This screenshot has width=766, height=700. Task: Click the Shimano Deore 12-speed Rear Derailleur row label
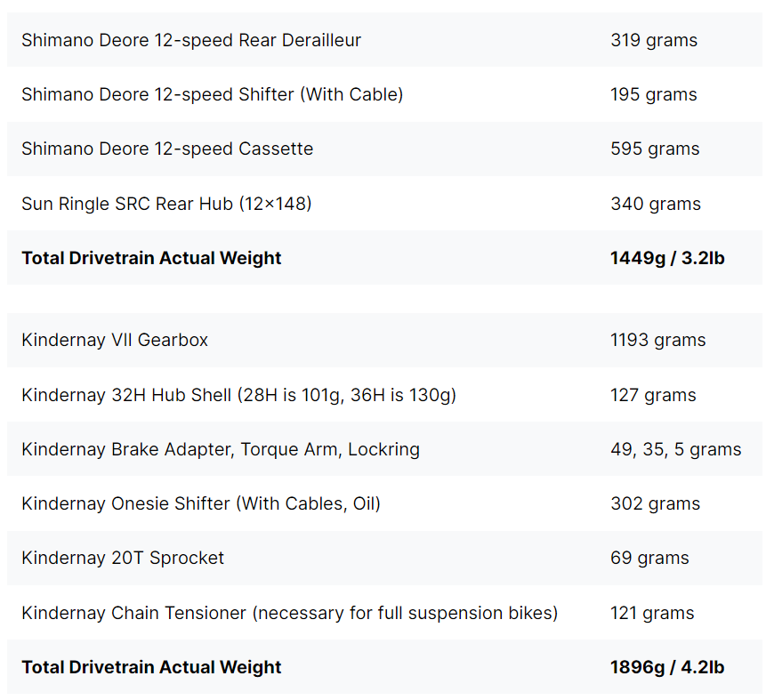(x=191, y=40)
